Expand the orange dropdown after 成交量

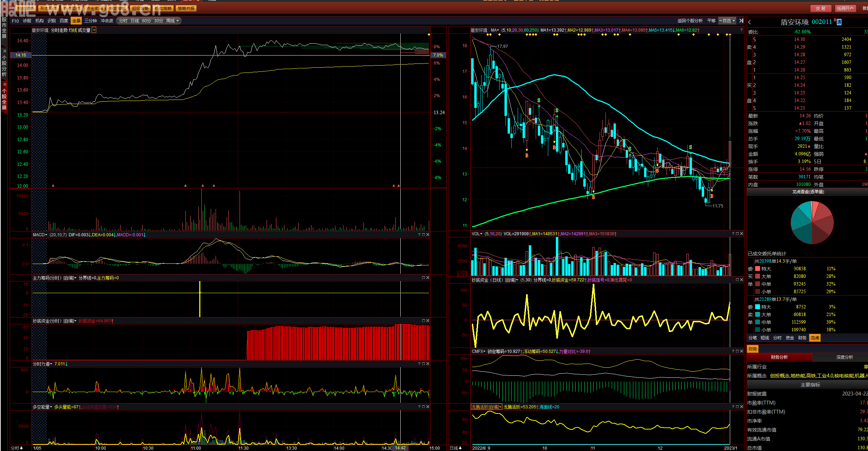click(x=94, y=31)
